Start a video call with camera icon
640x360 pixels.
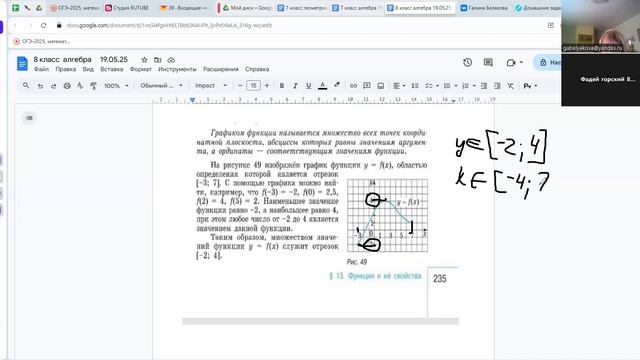[511, 62]
